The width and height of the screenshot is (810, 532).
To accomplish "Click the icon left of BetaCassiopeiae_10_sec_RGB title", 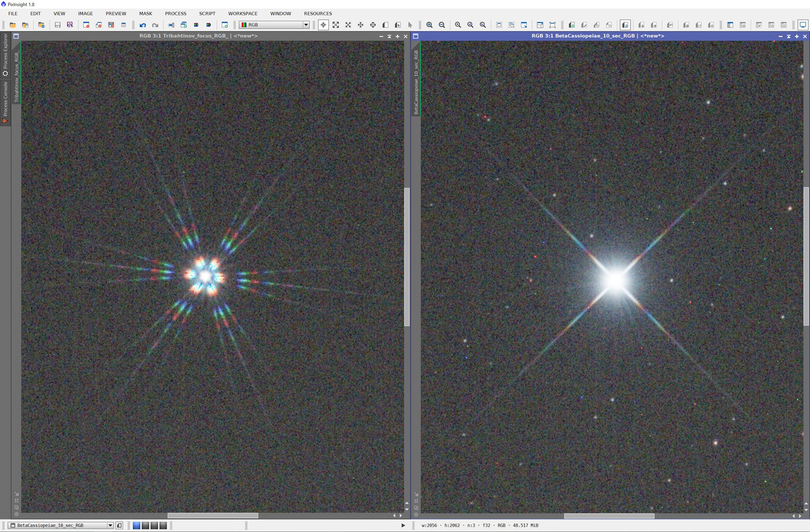I will click(416, 36).
